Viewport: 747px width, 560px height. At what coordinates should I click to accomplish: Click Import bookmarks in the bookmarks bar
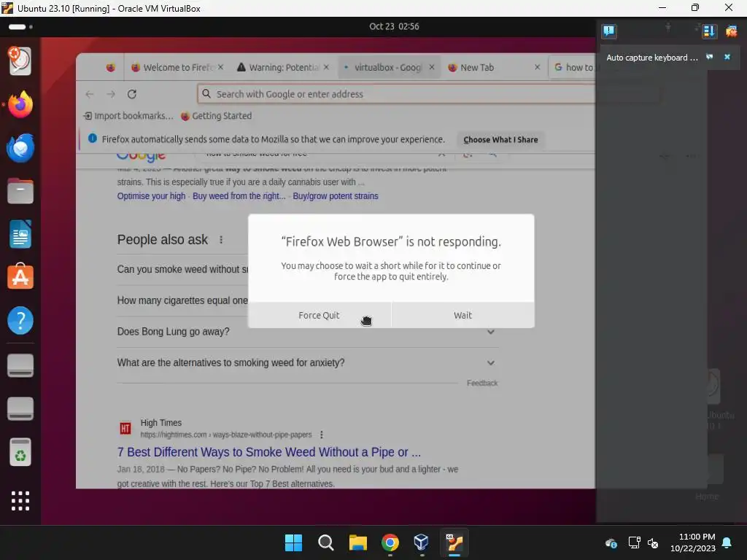coord(128,116)
